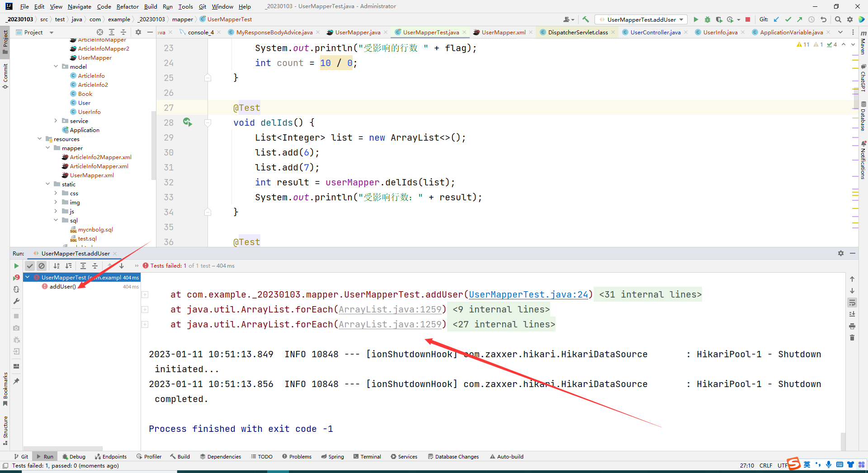Click the warnings count indicator 11
The height and width of the screenshot is (473, 868).
pos(803,44)
